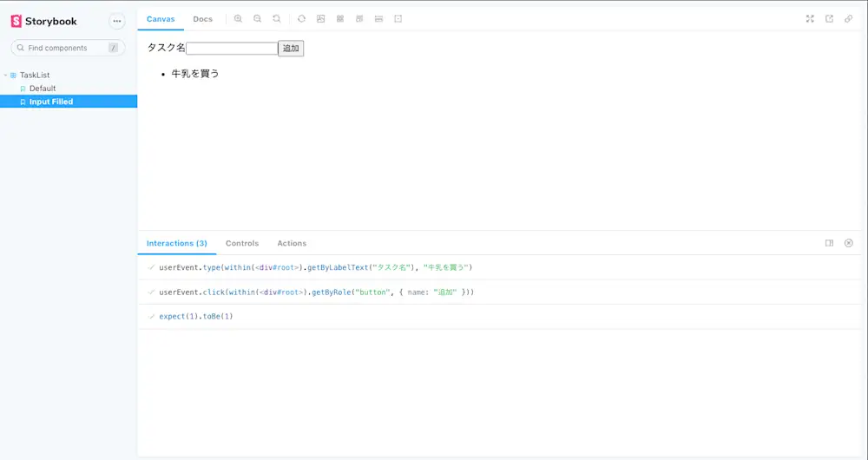Change the addon panel orientation

tap(829, 243)
